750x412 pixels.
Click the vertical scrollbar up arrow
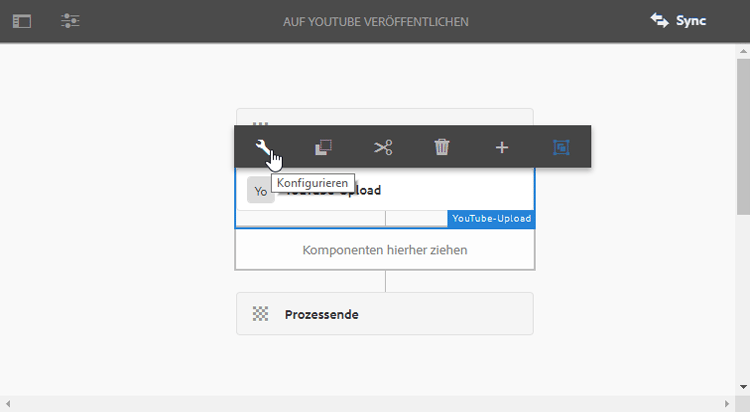(x=743, y=51)
